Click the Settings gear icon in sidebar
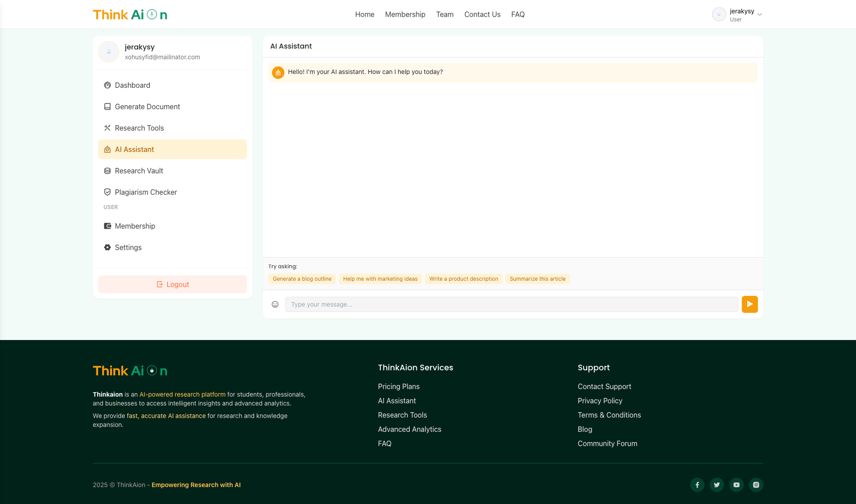This screenshot has width=856, height=504. 107,247
